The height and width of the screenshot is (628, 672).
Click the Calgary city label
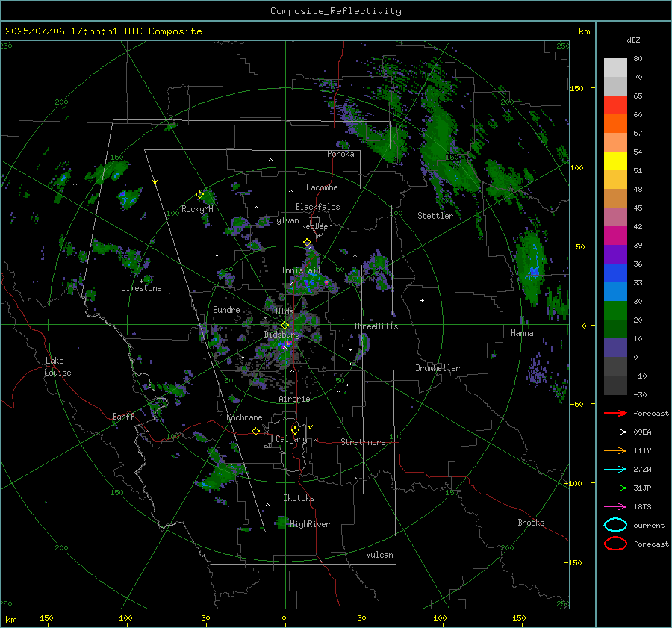[x=291, y=439]
